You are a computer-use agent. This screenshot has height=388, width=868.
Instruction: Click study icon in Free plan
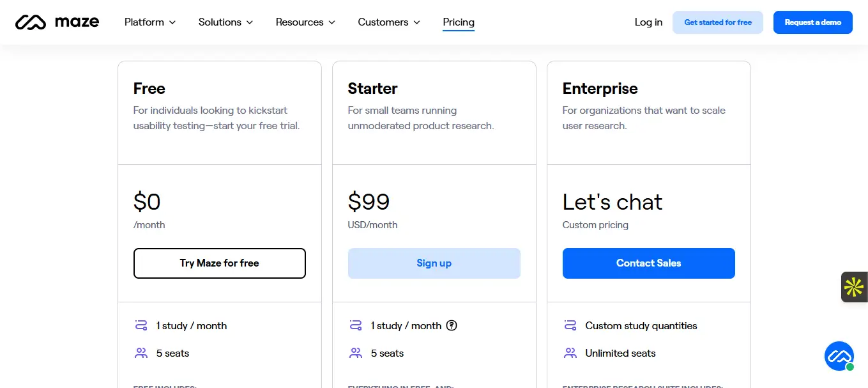coord(141,325)
